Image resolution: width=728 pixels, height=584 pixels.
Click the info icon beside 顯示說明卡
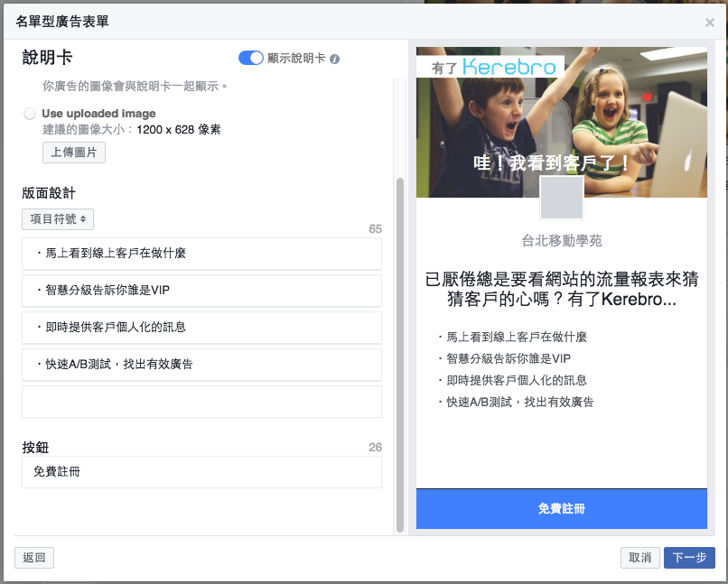[334, 59]
